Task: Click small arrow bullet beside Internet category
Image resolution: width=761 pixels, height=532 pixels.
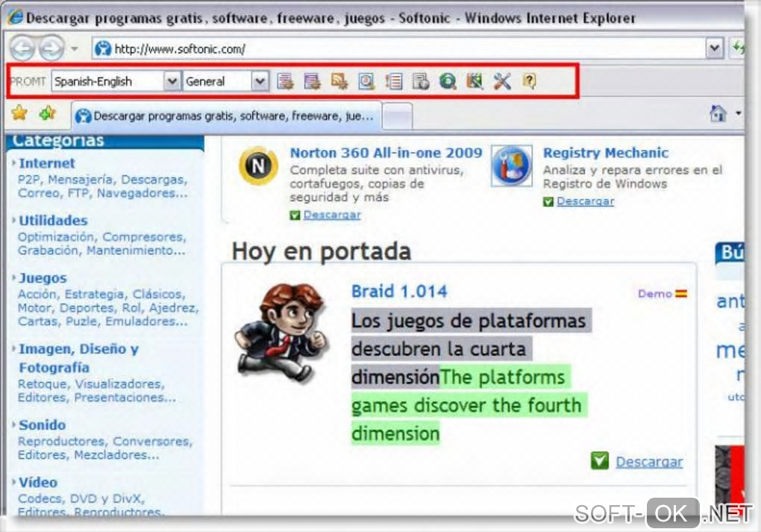Action: (13, 163)
